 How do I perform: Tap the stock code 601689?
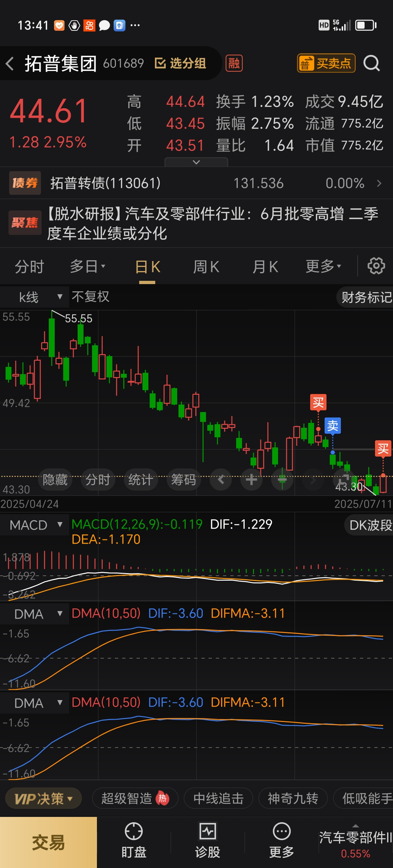[123, 63]
